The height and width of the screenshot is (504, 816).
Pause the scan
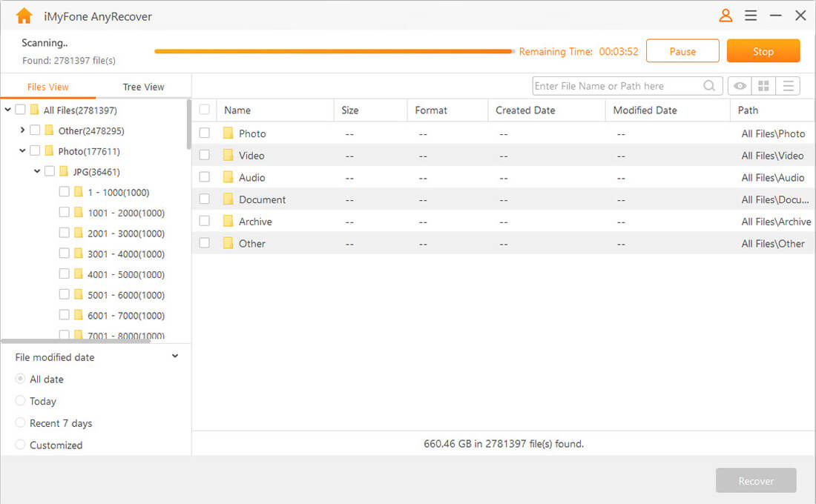[x=682, y=50]
